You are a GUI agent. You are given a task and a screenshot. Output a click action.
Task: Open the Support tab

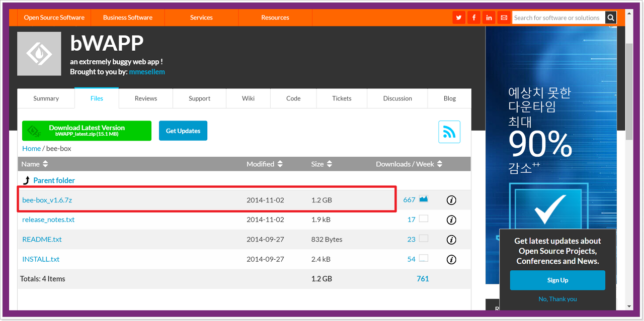200,98
